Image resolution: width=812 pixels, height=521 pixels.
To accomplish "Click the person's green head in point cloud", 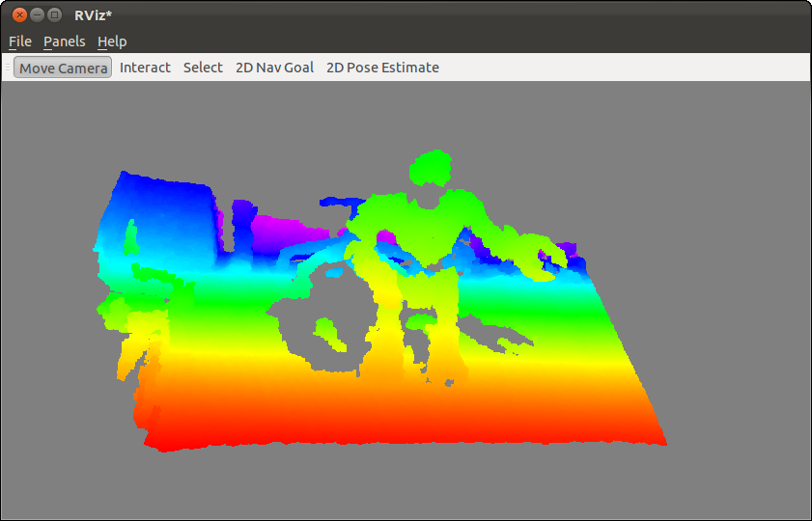I will pos(431,168).
